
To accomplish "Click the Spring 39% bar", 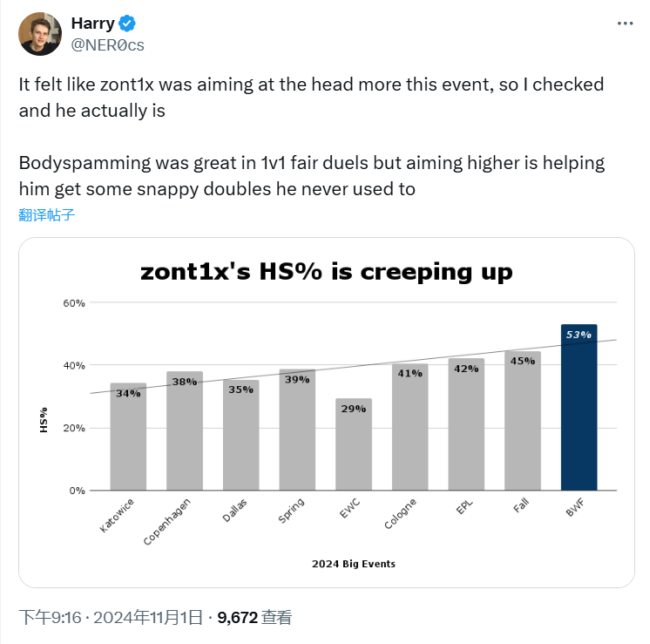I will pos(297,430).
